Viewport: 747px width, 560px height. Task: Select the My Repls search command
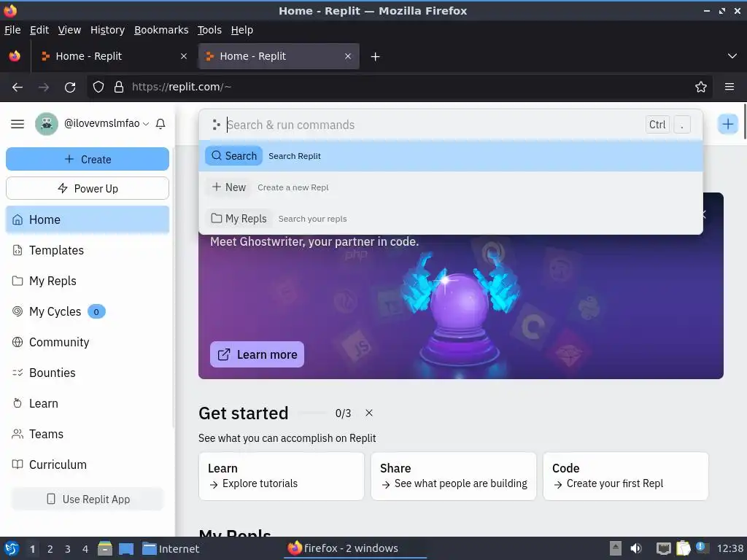point(451,219)
